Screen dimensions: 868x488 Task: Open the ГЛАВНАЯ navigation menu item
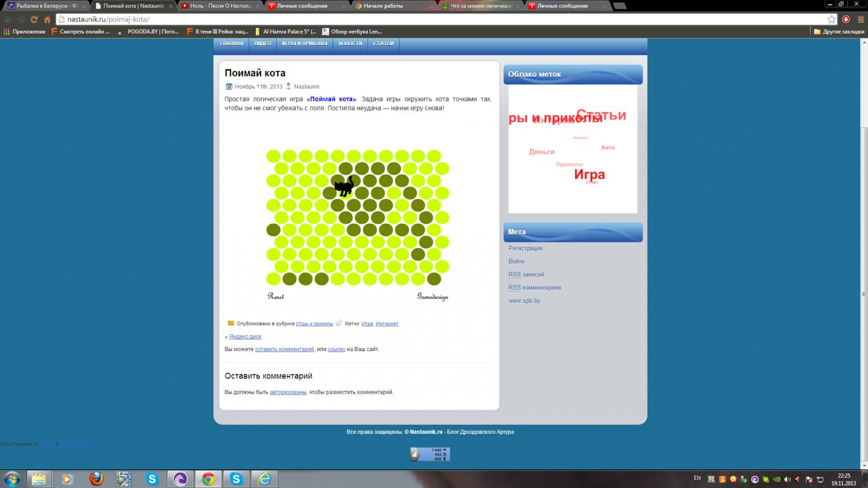[x=231, y=44]
